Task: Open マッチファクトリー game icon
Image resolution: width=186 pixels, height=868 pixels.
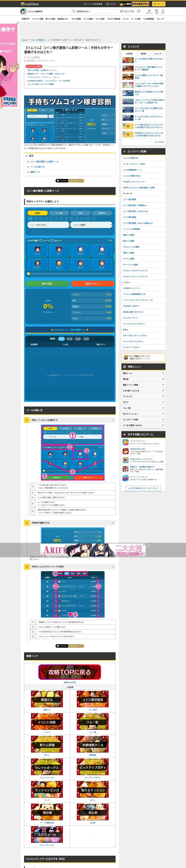Action: click(x=125, y=442)
